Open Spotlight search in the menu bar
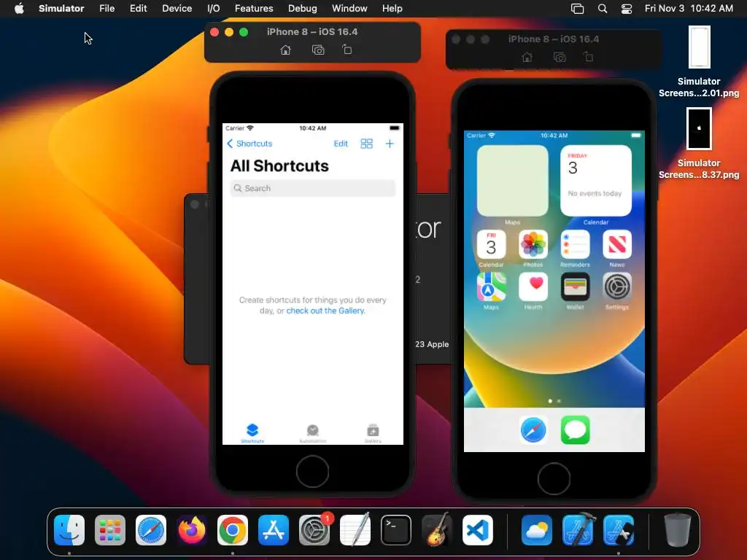Viewport: 747px width, 560px height. pyautogui.click(x=602, y=9)
